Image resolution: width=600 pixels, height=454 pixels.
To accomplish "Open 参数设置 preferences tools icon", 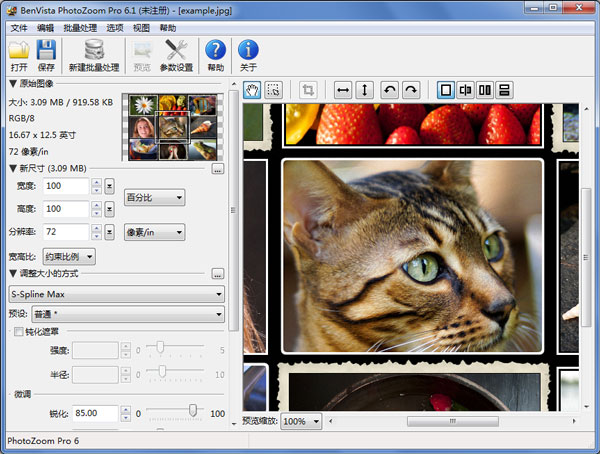I will (176, 56).
